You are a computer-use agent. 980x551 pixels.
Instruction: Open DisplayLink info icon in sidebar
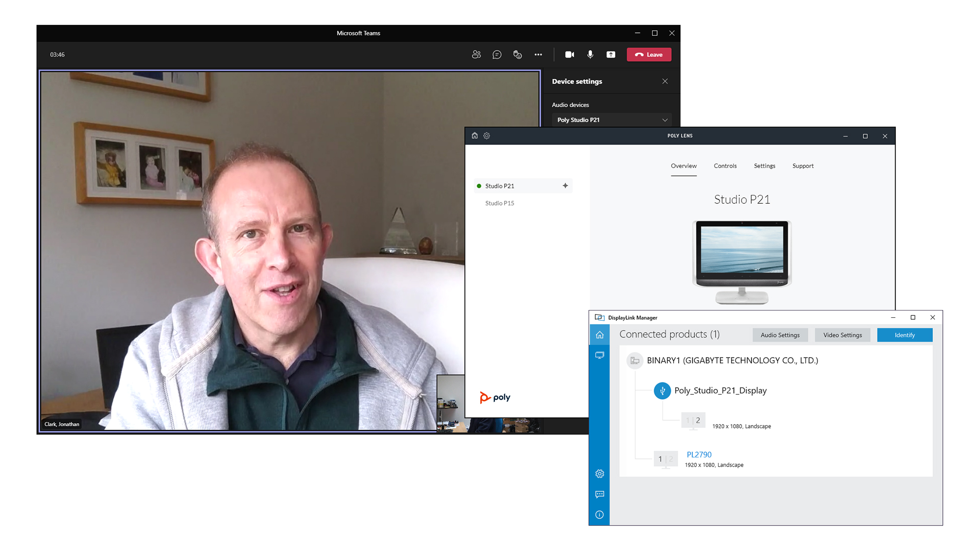pos(599,515)
